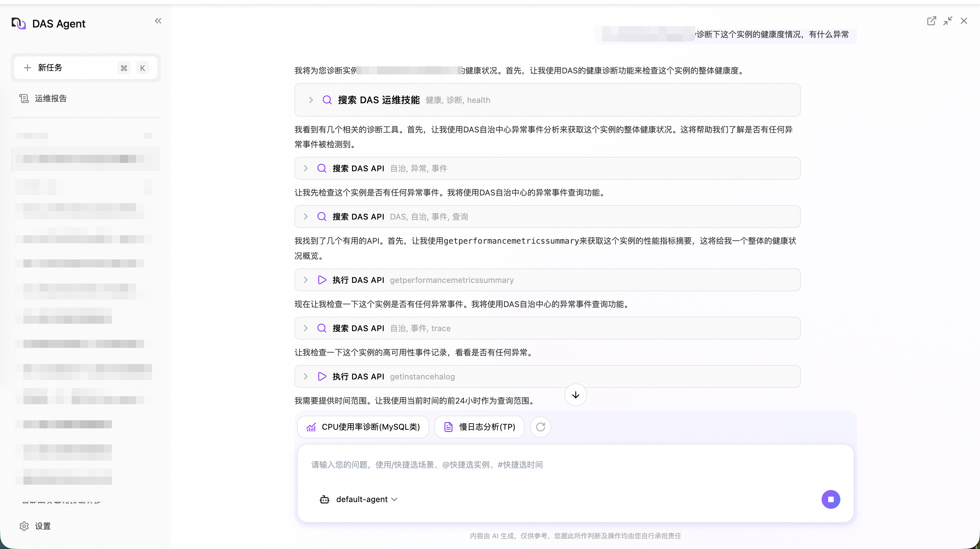Open 设置 at the sidebar bottom
Screen dimensions: 980x549
coord(43,526)
